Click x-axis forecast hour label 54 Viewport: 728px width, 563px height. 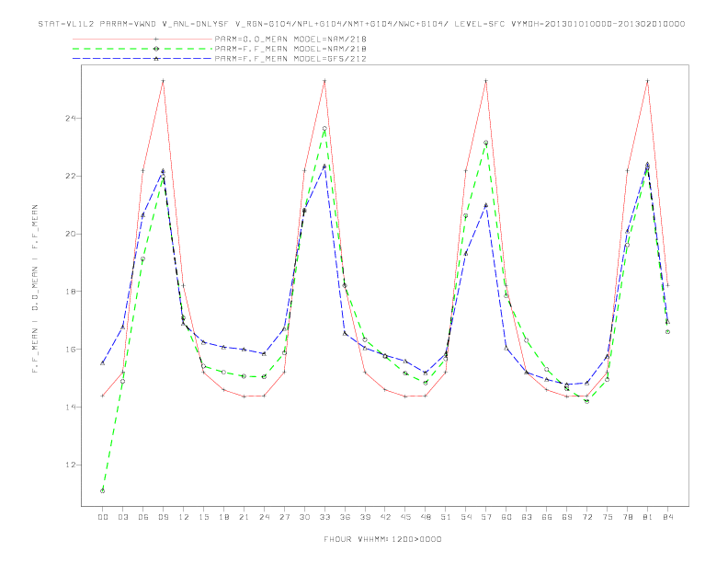pyautogui.click(x=466, y=517)
